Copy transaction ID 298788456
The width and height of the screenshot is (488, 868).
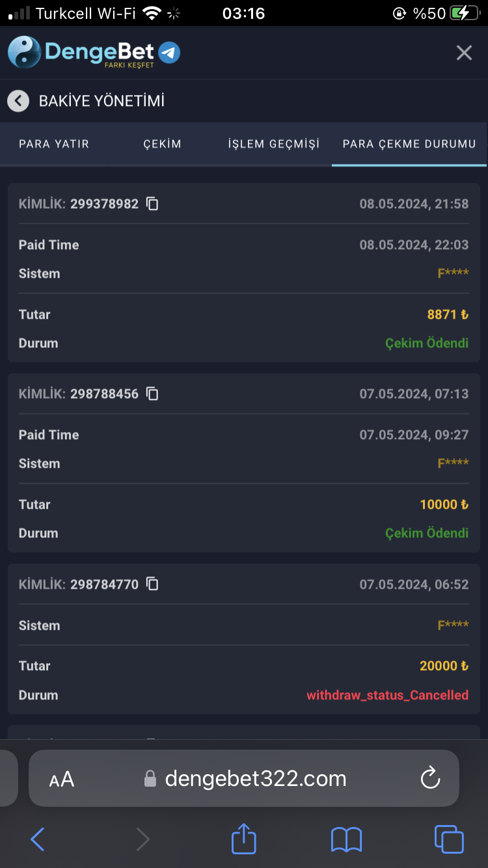click(x=152, y=394)
